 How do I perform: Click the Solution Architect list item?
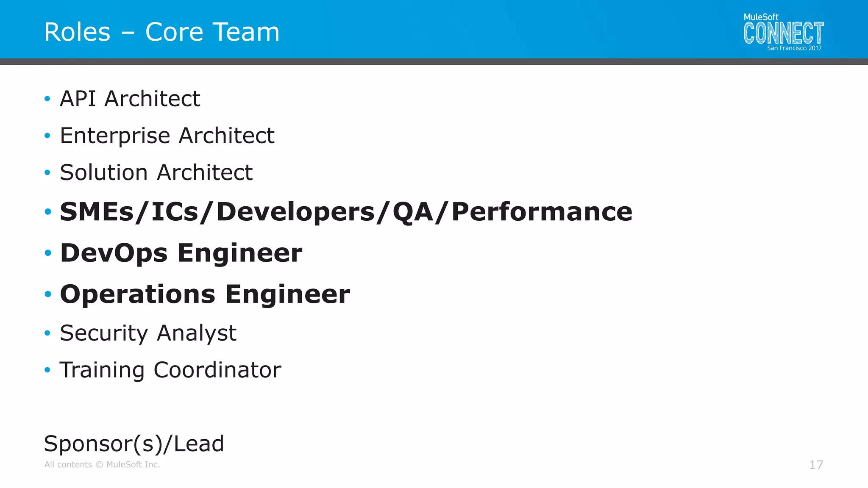pyautogui.click(x=156, y=172)
